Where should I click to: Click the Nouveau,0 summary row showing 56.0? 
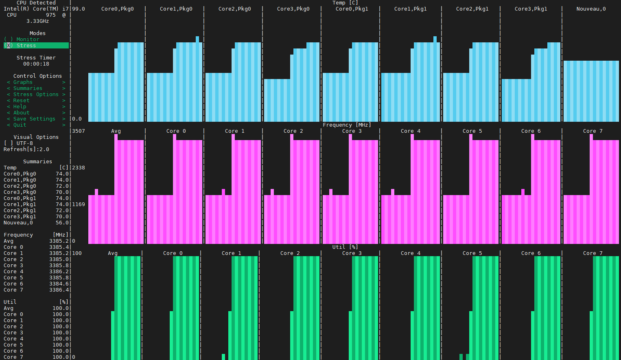pos(36,223)
